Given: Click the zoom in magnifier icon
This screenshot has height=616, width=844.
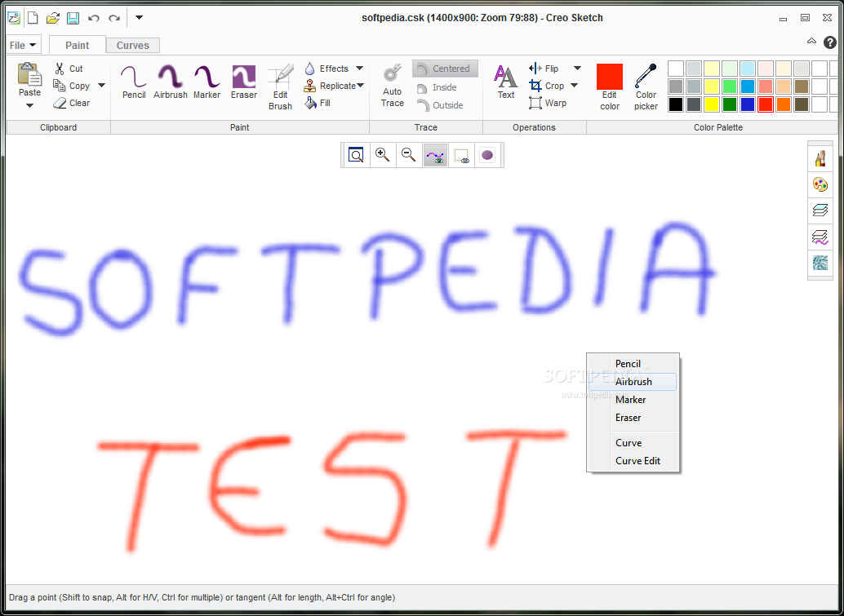Looking at the screenshot, I should coord(383,155).
